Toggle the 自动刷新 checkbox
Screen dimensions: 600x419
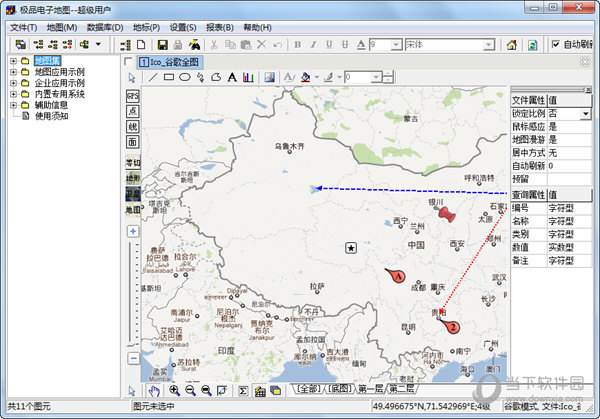(x=556, y=44)
